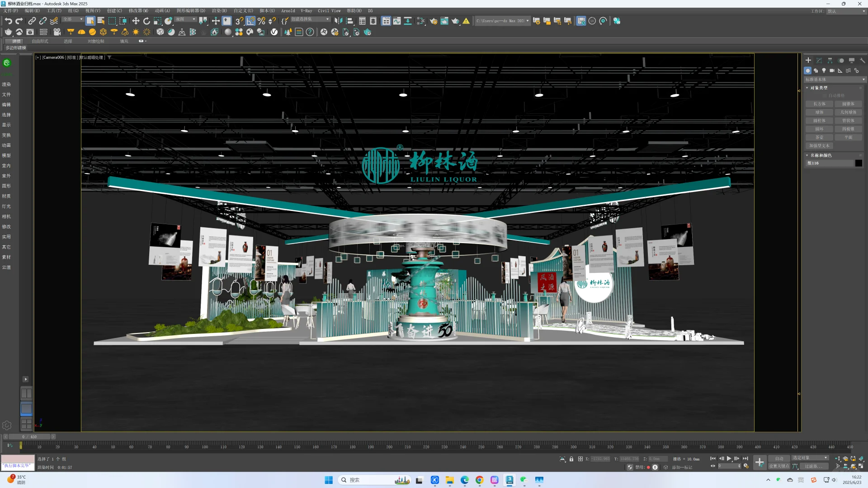Open the 视图 reference coordinate dropdown
868x488 pixels.
[x=185, y=19]
